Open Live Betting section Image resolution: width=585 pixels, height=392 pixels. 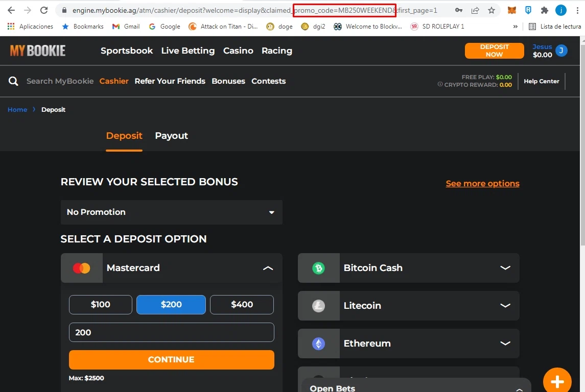tap(188, 51)
